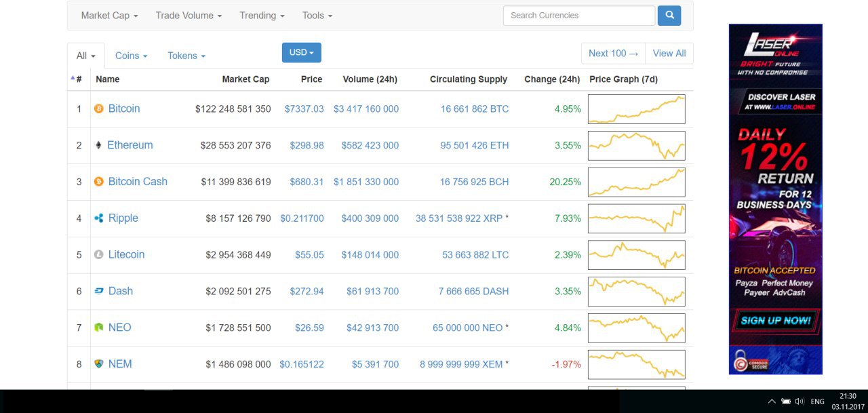The height and width of the screenshot is (413, 868).
Task: Open Ethereum 7d price graph
Action: click(x=637, y=146)
